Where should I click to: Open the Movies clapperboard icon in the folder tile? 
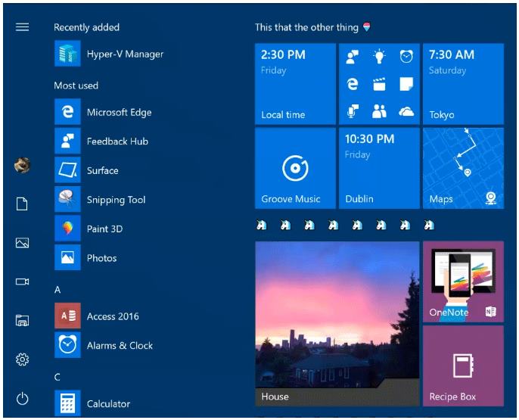coord(379,84)
